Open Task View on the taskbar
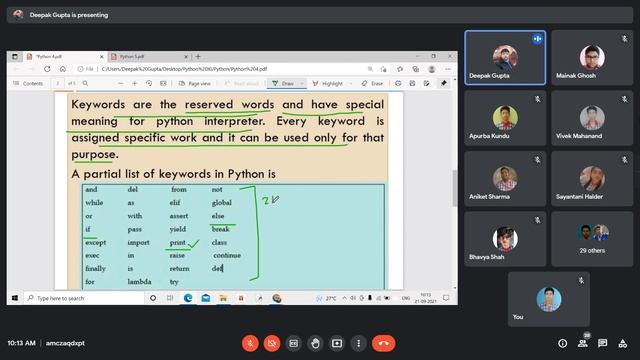The width and height of the screenshot is (640, 360). 170,298
